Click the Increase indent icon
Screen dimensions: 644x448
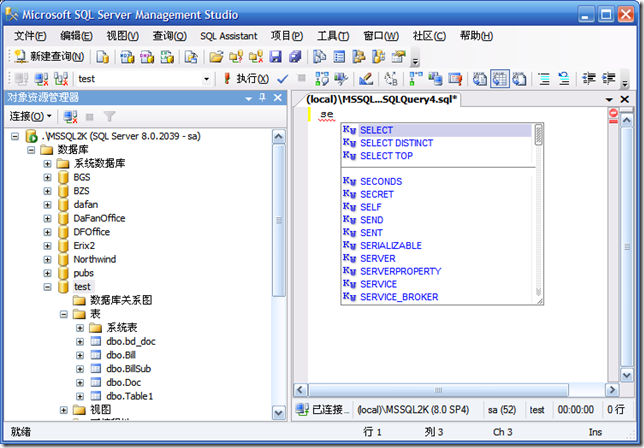click(609, 78)
